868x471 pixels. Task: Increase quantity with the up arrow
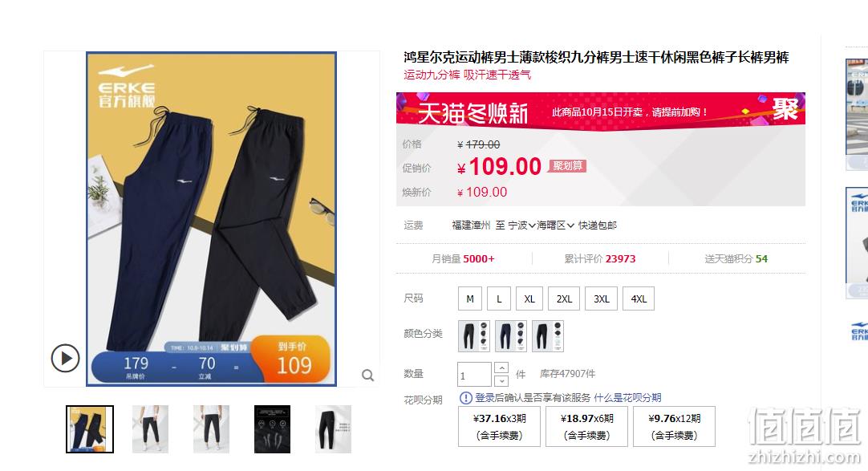click(x=501, y=368)
